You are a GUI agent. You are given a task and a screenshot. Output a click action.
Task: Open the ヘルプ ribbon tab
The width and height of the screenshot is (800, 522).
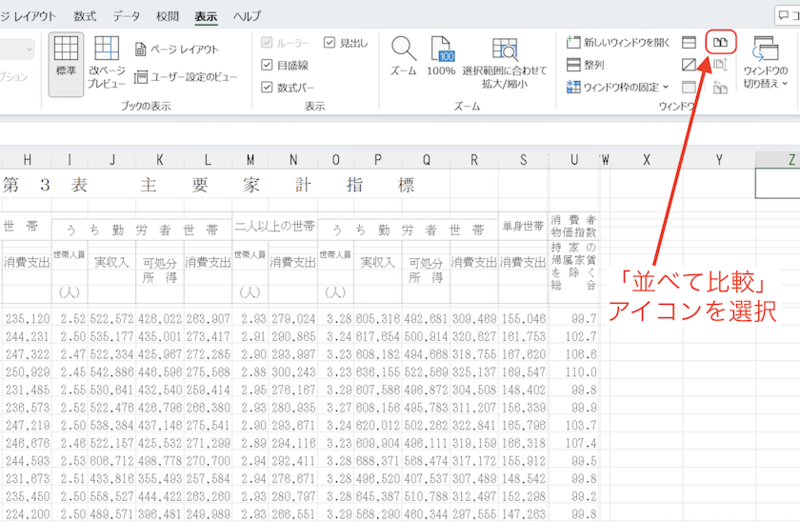[x=247, y=16]
